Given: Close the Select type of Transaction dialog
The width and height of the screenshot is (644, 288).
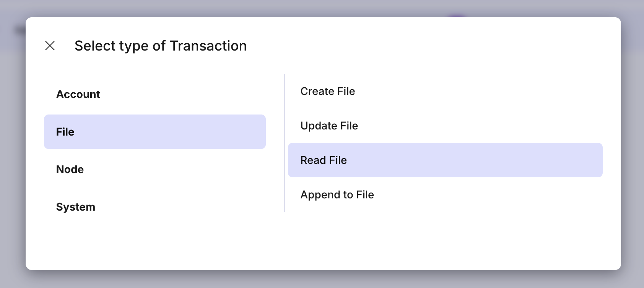Looking at the screenshot, I should [x=50, y=46].
